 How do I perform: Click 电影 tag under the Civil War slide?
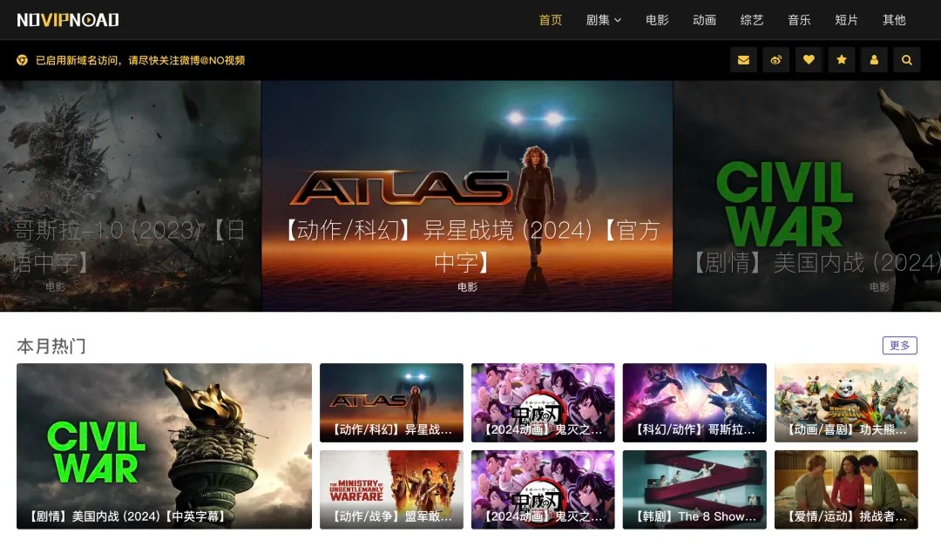click(x=879, y=287)
